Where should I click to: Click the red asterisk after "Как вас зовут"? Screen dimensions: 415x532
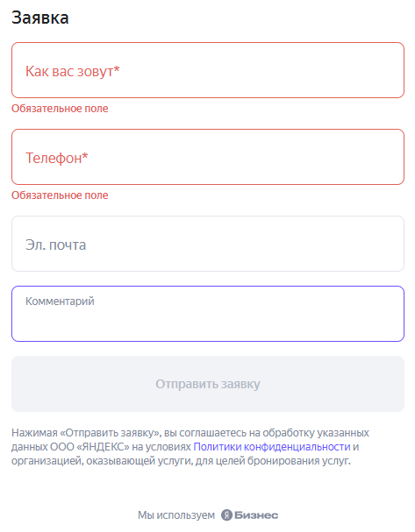[x=117, y=69]
